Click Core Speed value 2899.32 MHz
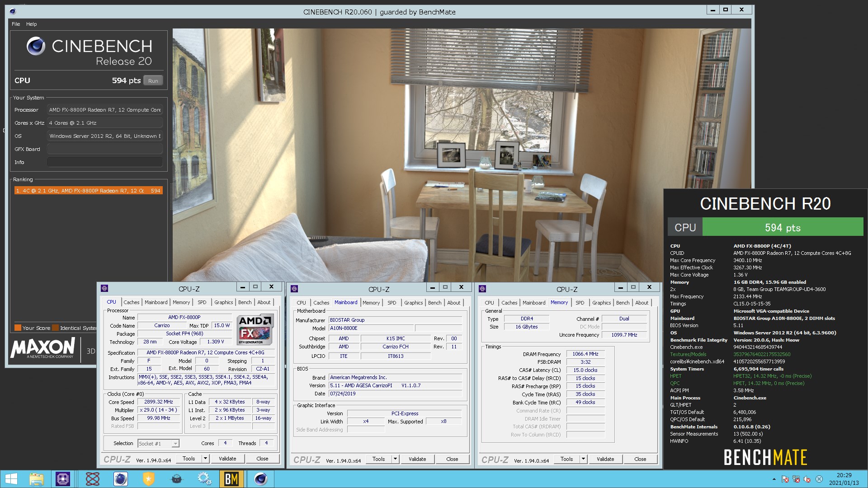Screen dimensions: 868x488 click(x=159, y=402)
